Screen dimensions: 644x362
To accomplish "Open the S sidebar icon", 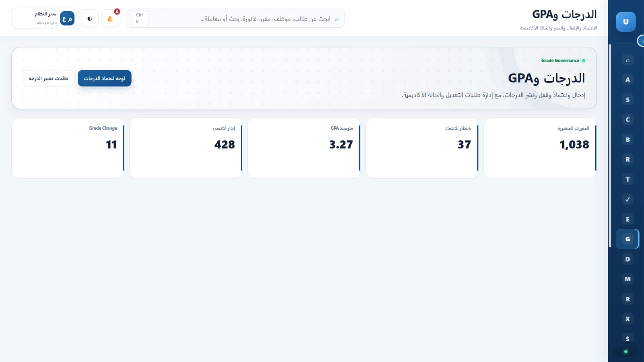I will (x=627, y=100).
